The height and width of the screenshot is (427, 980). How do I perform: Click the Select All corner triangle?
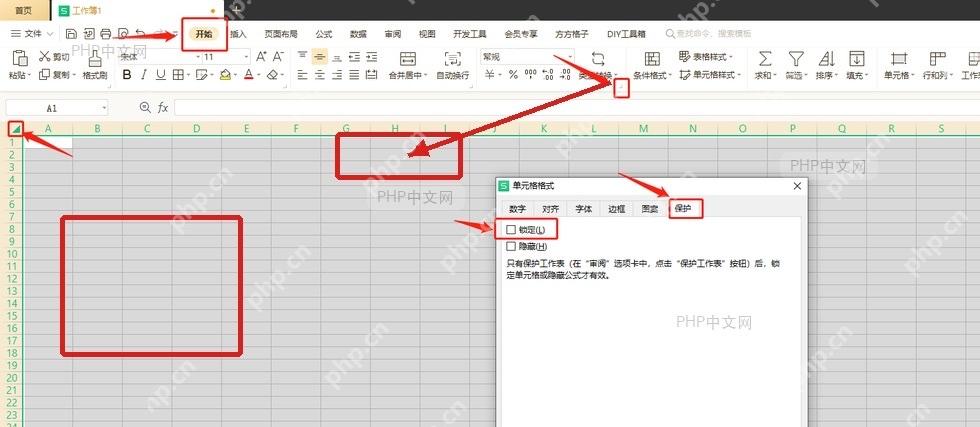click(x=16, y=129)
